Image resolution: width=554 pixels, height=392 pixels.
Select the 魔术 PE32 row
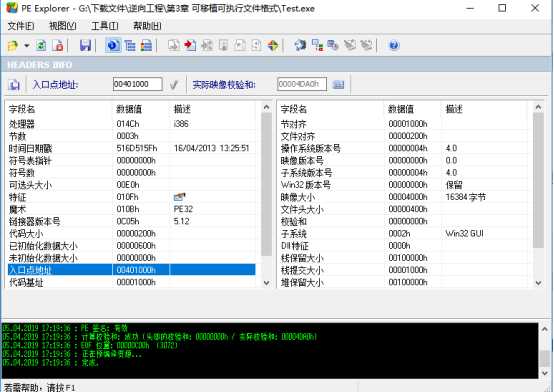[x=131, y=209]
